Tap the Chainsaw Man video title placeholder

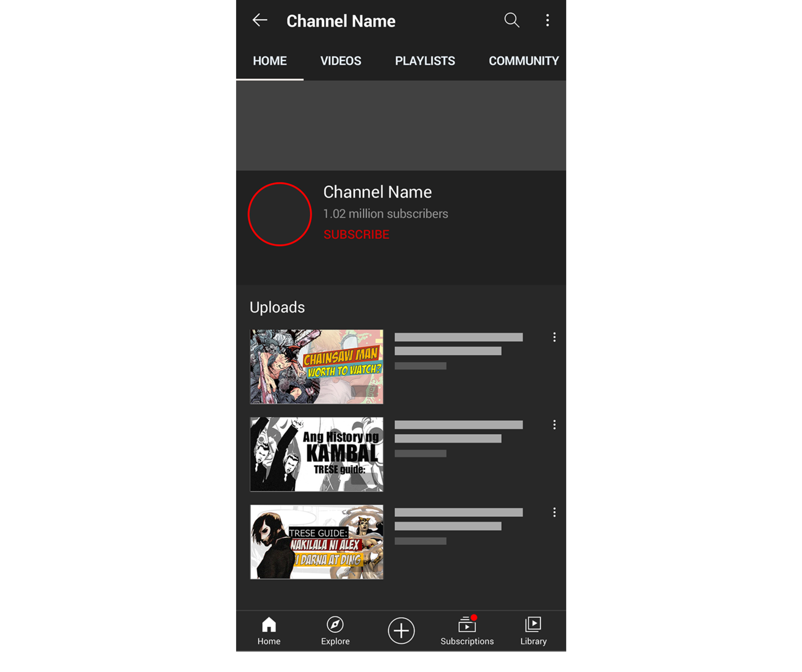pos(459,344)
